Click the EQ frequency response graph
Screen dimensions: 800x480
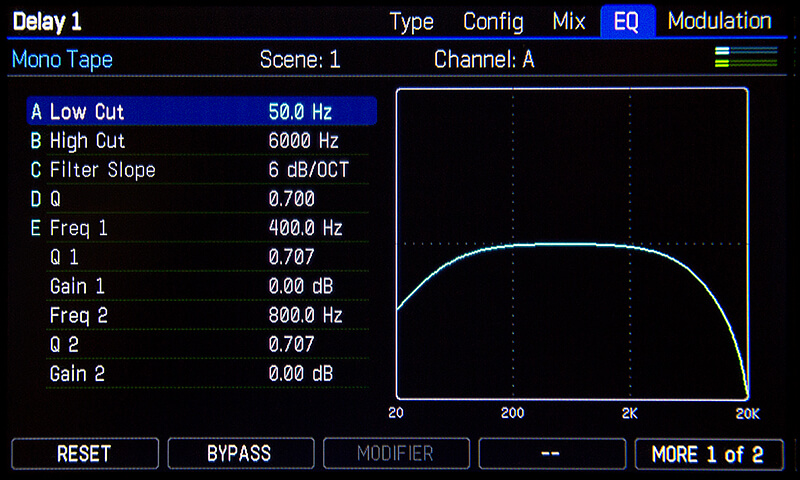pyautogui.click(x=572, y=244)
